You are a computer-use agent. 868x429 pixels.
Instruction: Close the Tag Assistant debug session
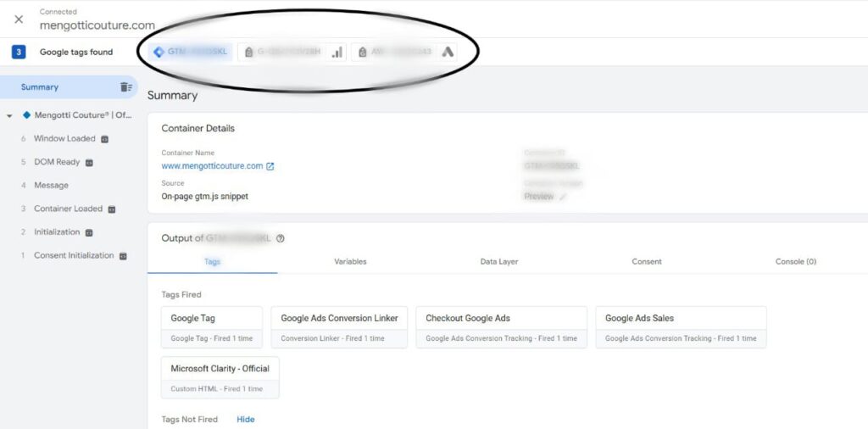click(19, 19)
